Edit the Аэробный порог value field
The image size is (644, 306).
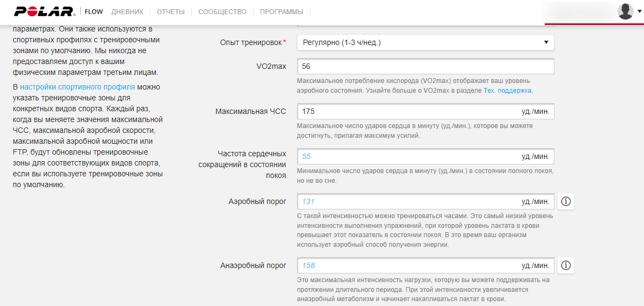click(x=407, y=201)
